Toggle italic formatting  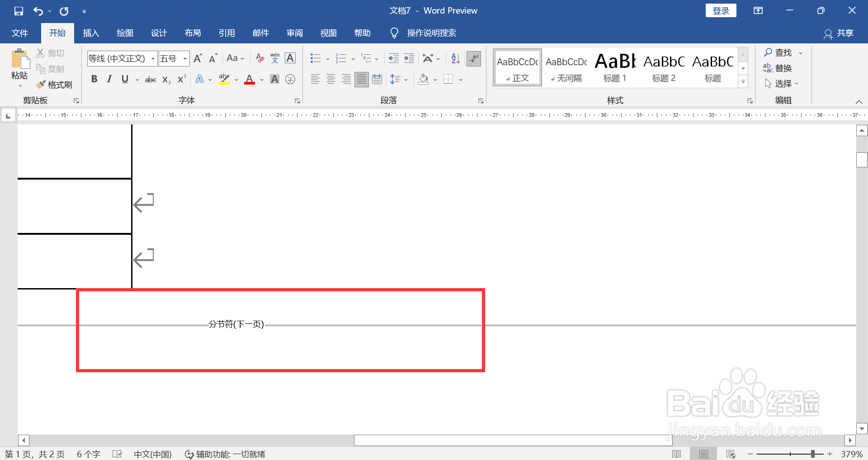point(109,79)
